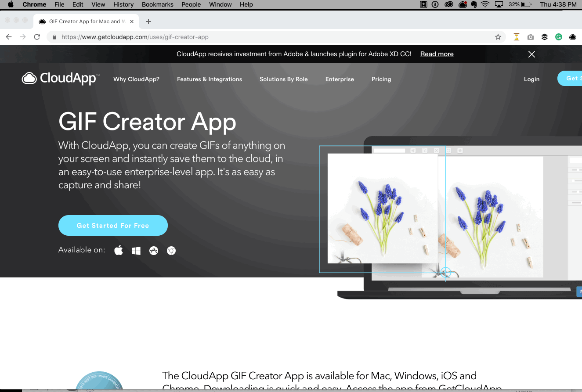Select the Windows platform icon
Image resolution: width=582 pixels, height=392 pixels.
[136, 250]
